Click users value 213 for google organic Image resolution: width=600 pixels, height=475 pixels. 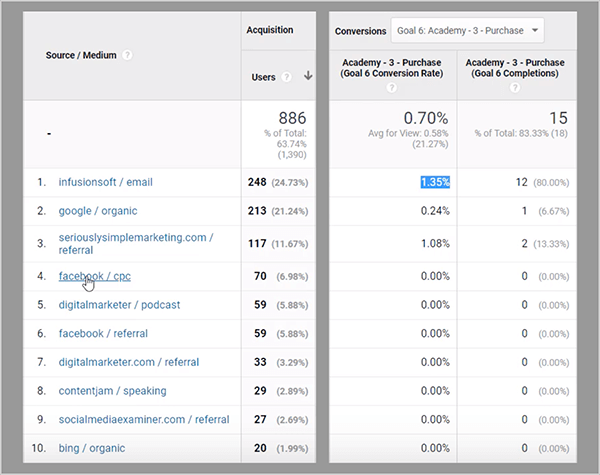257,211
